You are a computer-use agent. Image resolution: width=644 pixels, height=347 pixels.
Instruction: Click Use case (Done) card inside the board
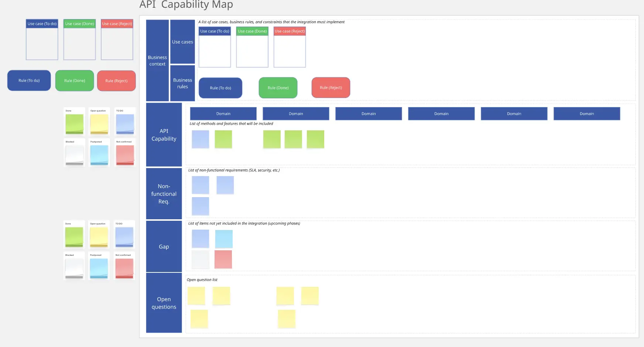coord(252,47)
